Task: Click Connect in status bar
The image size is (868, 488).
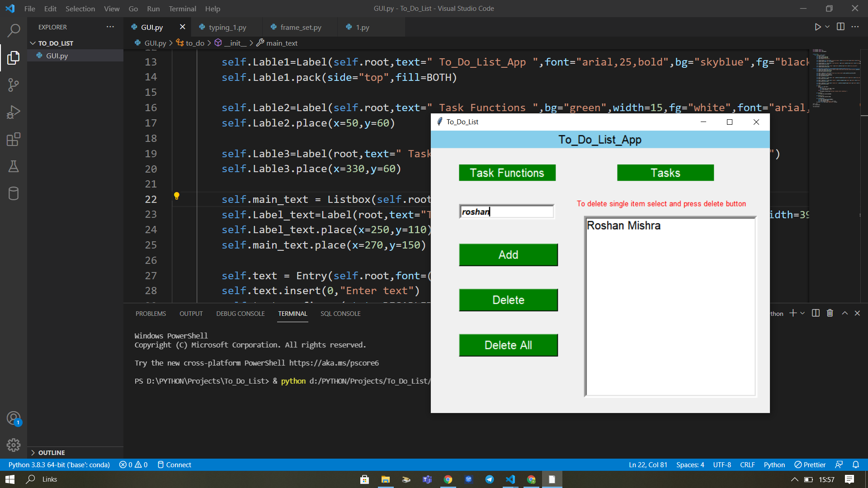Action: click(x=174, y=465)
